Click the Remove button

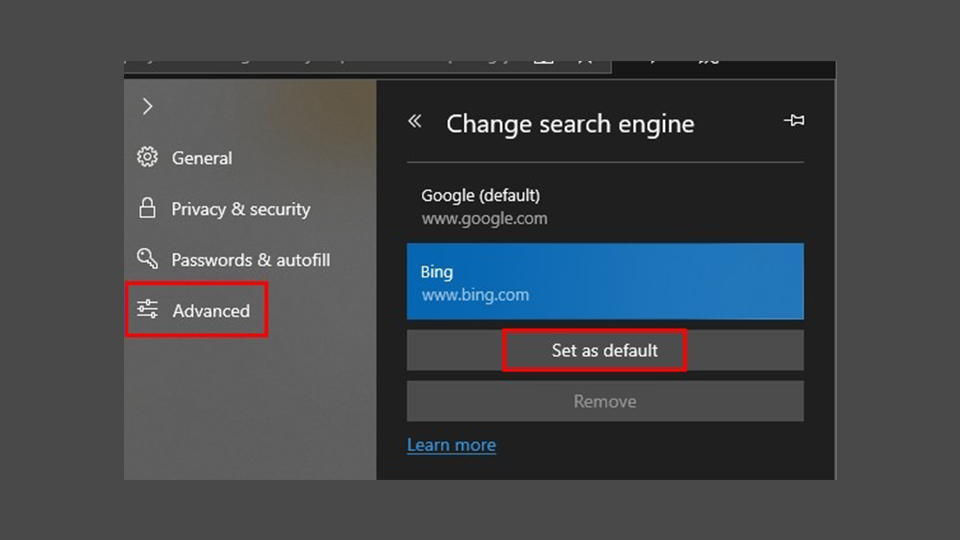point(605,401)
